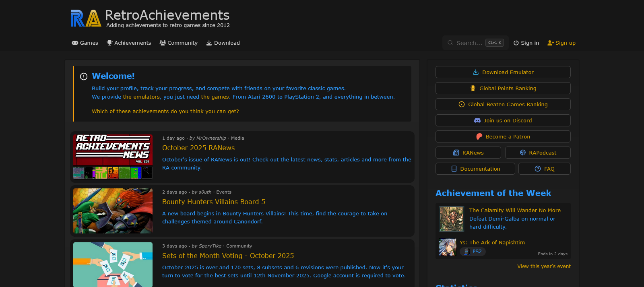Click the RetroAchievements RA logo
This screenshot has height=287, width=644.
[86, 19]
